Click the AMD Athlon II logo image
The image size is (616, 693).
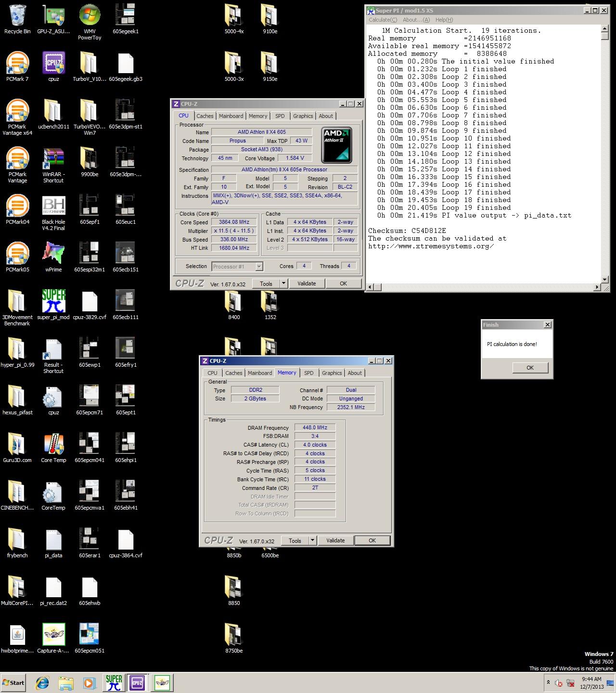[x=337, y=145]
